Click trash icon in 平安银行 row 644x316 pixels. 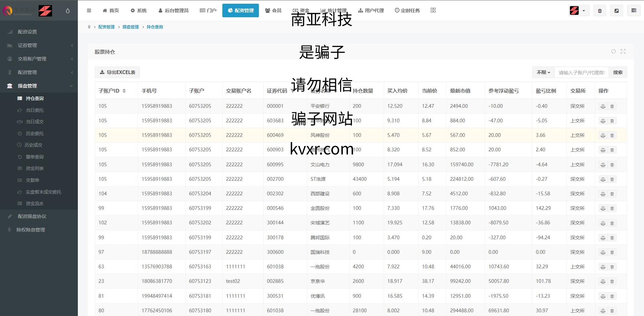coord(612,106)
